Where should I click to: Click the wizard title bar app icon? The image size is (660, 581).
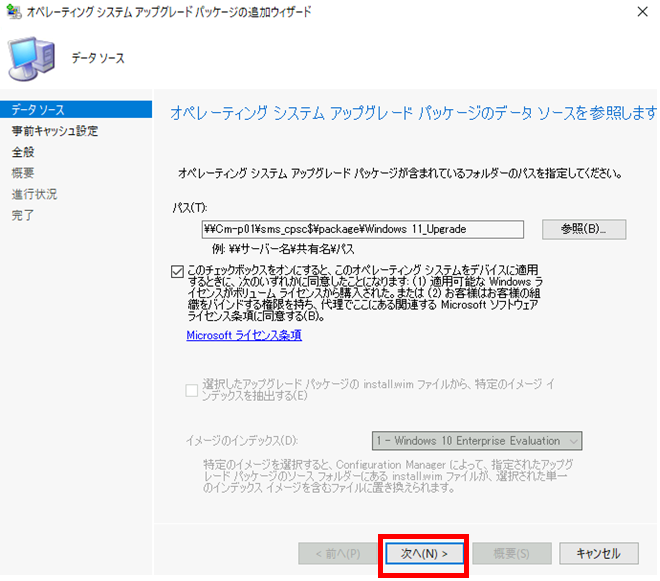coord(13,12)
